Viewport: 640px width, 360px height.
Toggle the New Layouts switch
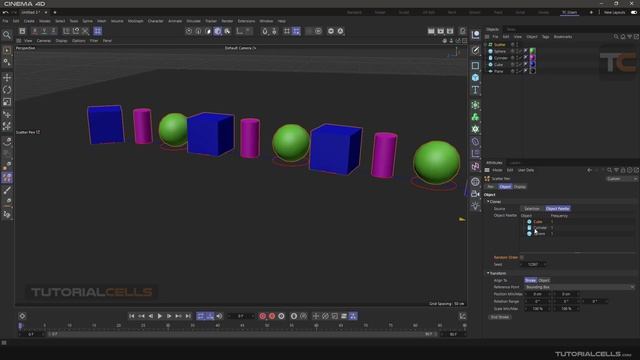point(633,12)
